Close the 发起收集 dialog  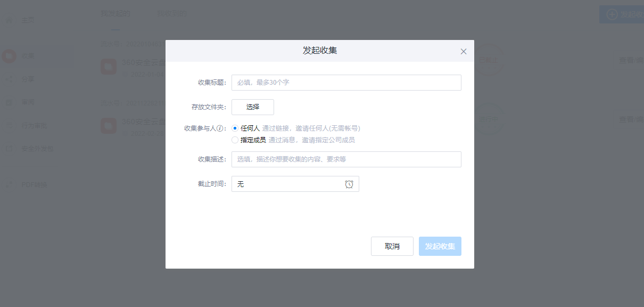pos(463,51)
